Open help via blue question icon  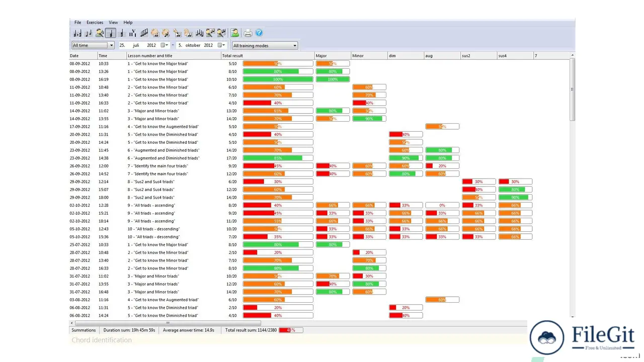click(x=259, y=33)
